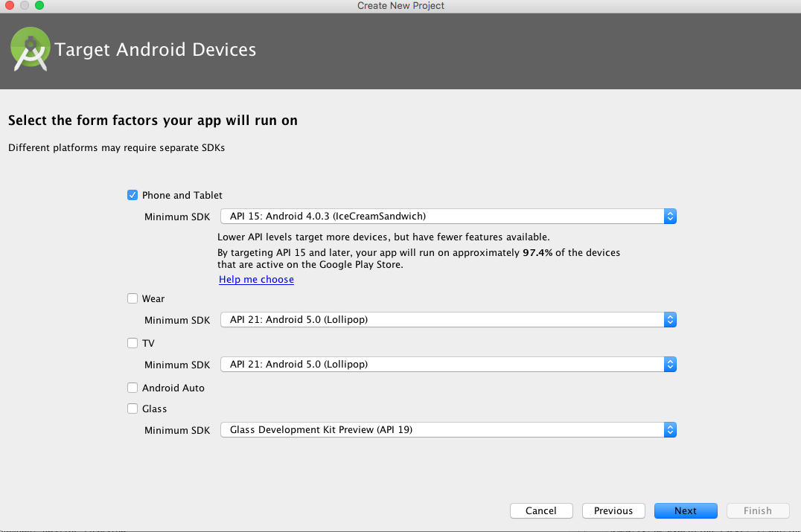The image size is (801, 532).
Task: Go back with the Previous button
Action: [613, 511]
